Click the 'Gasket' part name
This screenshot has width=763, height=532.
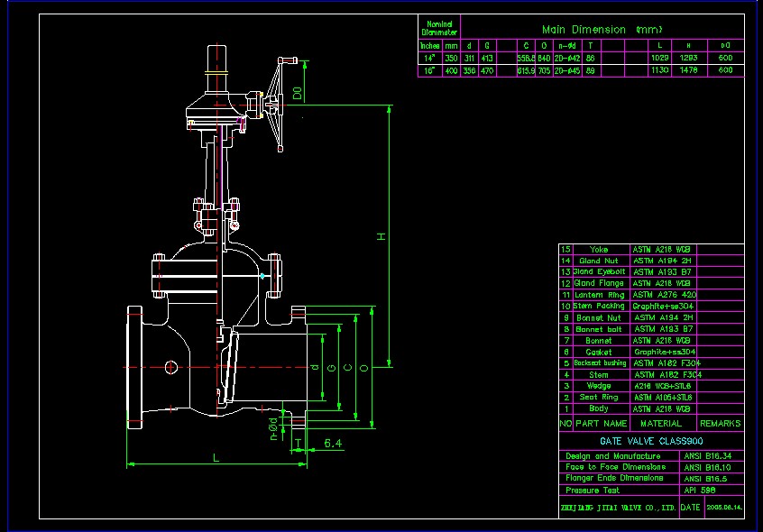coord(599,352)
